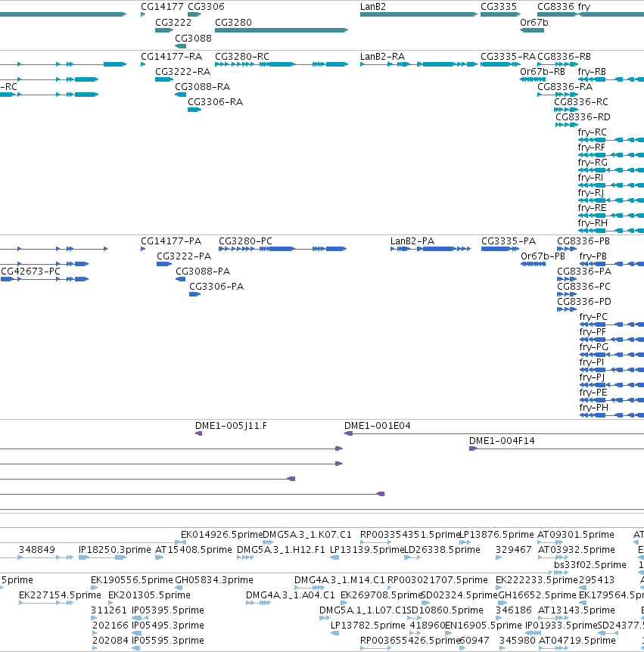
Task: Click EST GH05834.3prime label
Action: 214,580
